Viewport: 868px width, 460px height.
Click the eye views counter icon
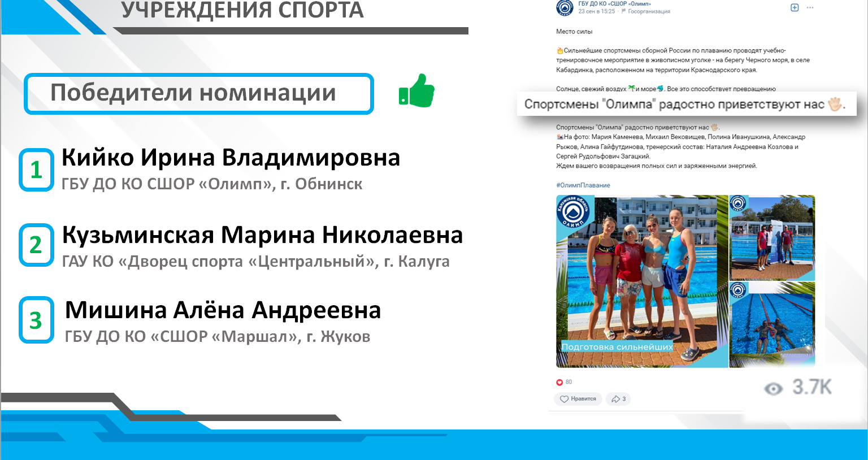[773, 388]
